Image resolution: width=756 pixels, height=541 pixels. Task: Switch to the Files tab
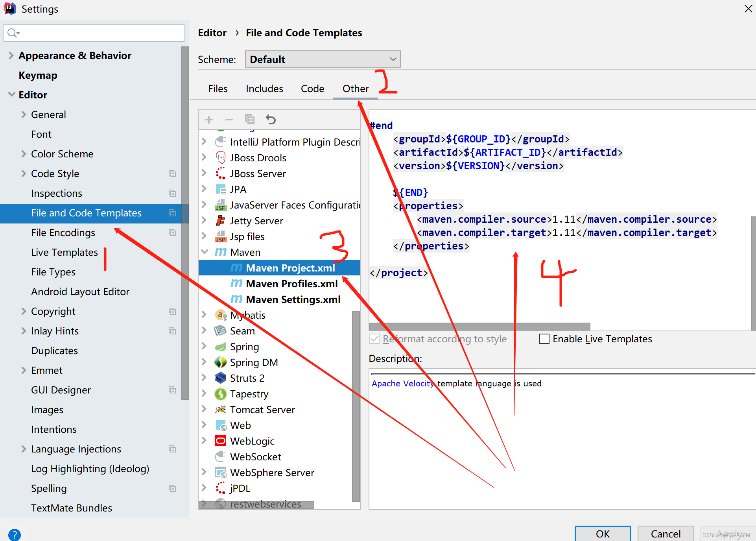(x=218, y=89)
